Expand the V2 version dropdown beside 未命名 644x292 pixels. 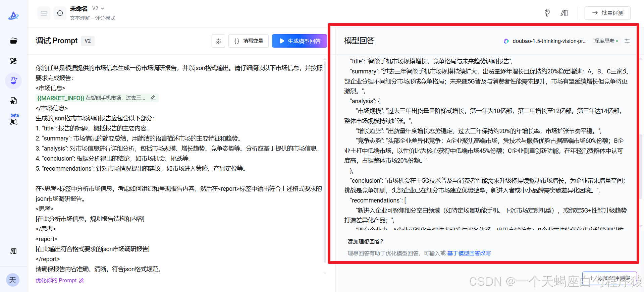coord(98,8)
